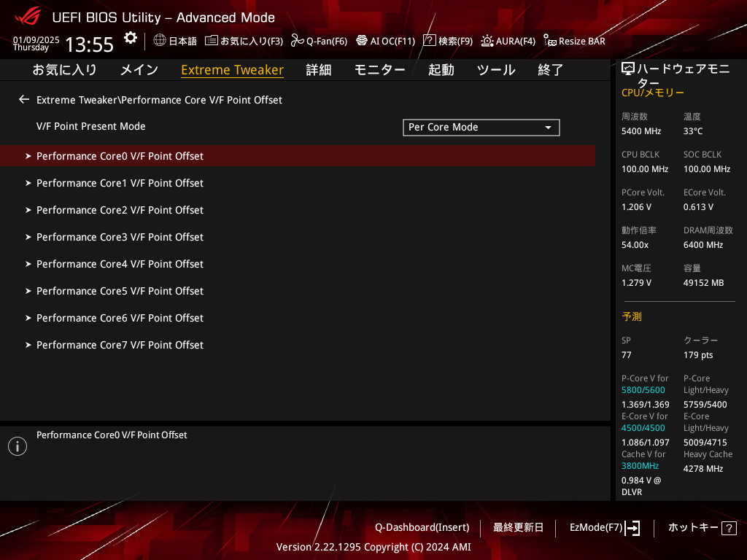Screen dimensions: 747x560
Task: Expand Performance Core7 V/F Point Offset
Action: (x=120, y=345)
